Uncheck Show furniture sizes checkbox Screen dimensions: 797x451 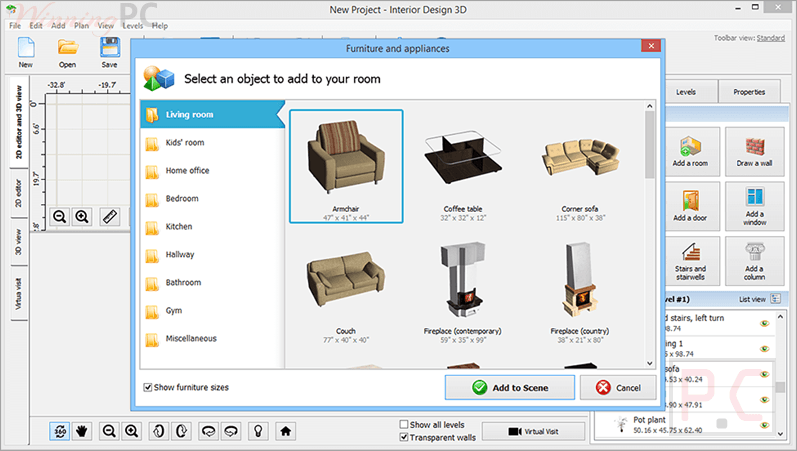(x=148, y=387)
